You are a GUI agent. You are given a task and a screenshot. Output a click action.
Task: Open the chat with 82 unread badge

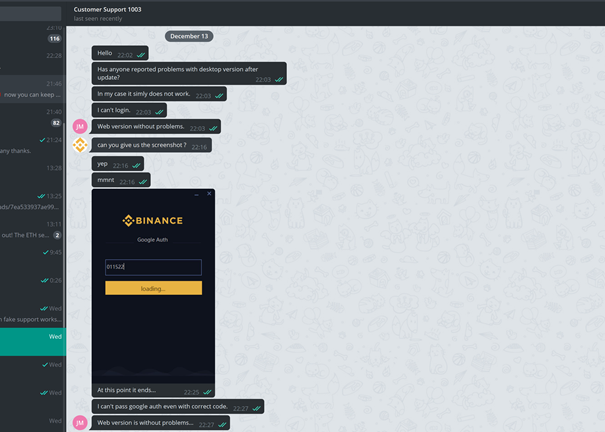point(32,117)
